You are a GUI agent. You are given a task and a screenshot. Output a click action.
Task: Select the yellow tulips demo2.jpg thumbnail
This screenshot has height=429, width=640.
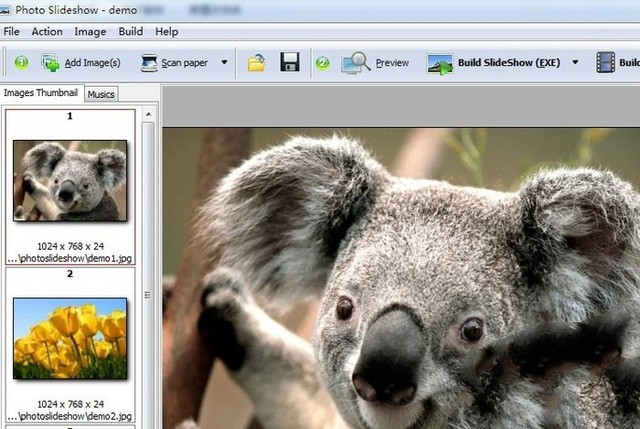70,329
